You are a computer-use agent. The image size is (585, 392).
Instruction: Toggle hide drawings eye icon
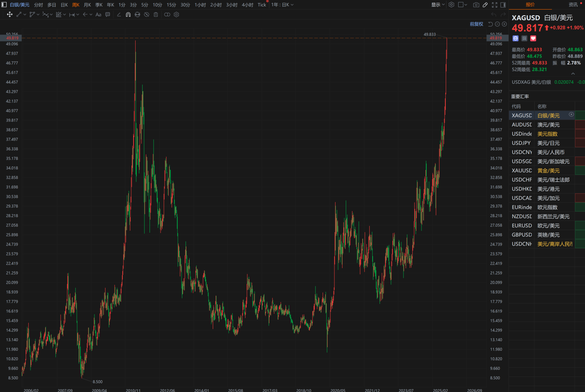click(147, 15)
